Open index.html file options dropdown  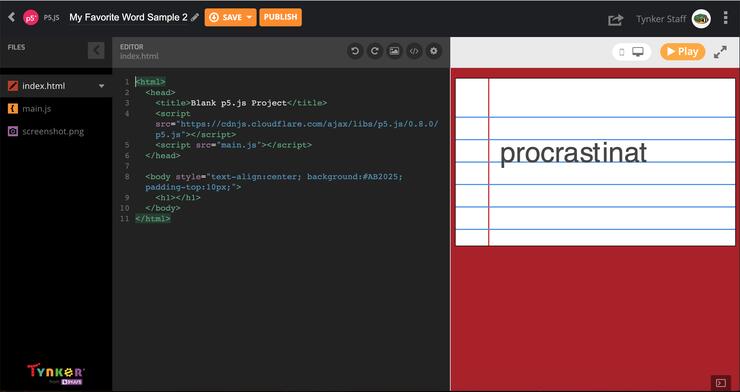pos(101,86)
